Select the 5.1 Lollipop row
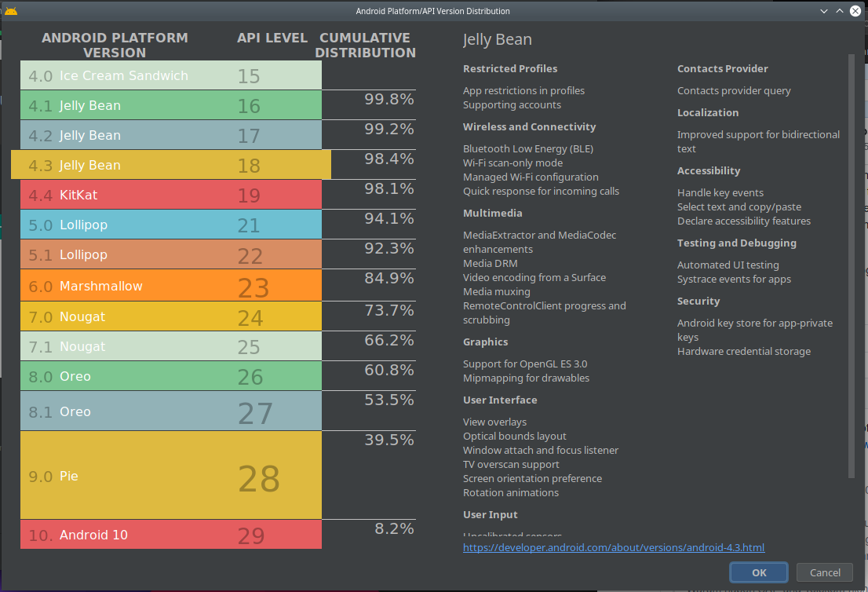The image size is (868, 592). click(171, 254)
